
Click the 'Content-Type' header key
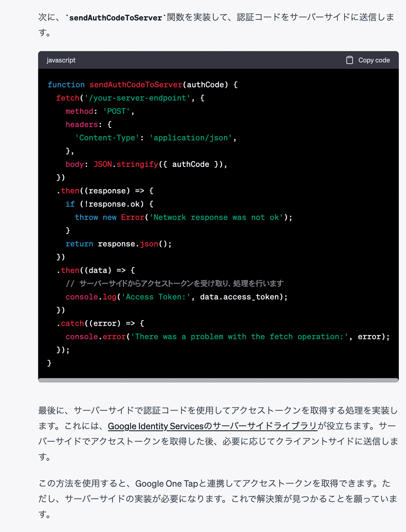pos(107,138)
